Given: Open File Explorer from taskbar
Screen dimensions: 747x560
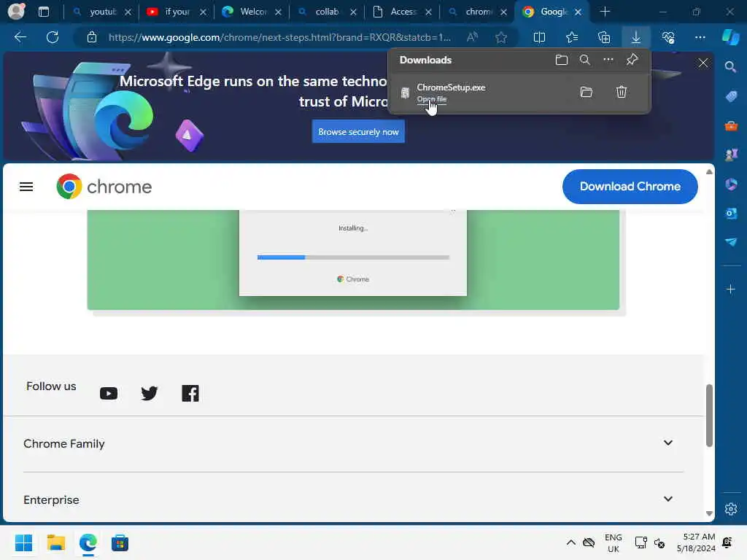Looking at the screenshot, I should (x=55, y=542).
